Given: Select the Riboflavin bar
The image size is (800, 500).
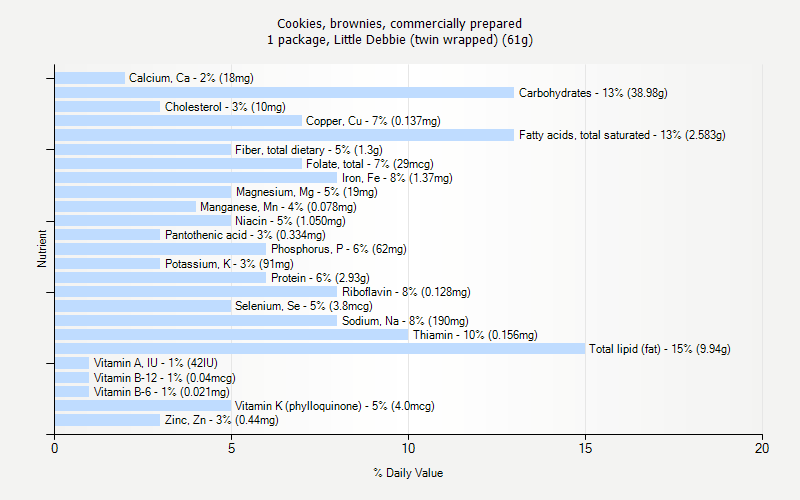Looking at the screenshot, I should click(x=196, y=292).
